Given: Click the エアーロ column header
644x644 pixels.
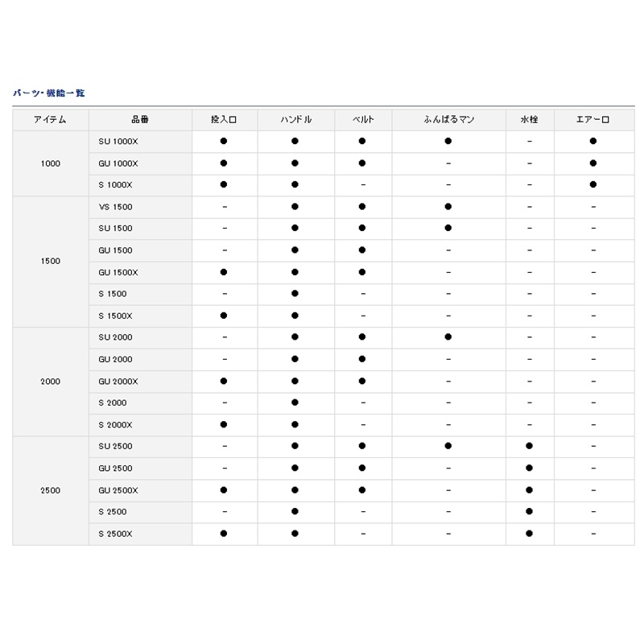Looking at the screenshot, I should click(x=592, y=119).
